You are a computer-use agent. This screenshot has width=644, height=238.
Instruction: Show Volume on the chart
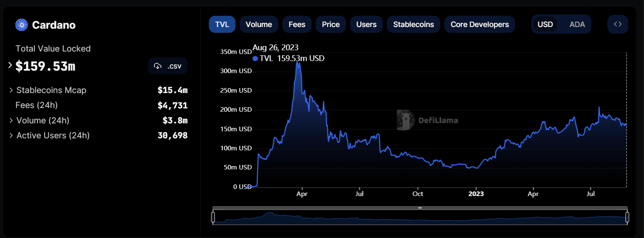tap(259, 25)
